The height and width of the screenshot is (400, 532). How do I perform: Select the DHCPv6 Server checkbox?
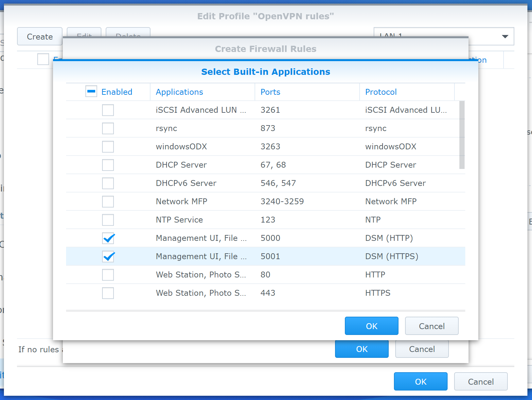tap(108, 183)
